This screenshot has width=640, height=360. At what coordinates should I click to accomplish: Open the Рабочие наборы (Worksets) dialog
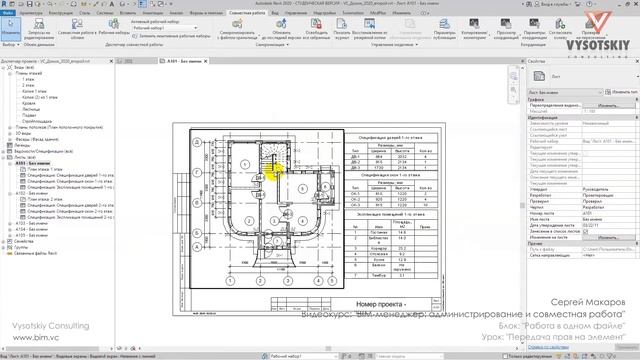(114, 27)
